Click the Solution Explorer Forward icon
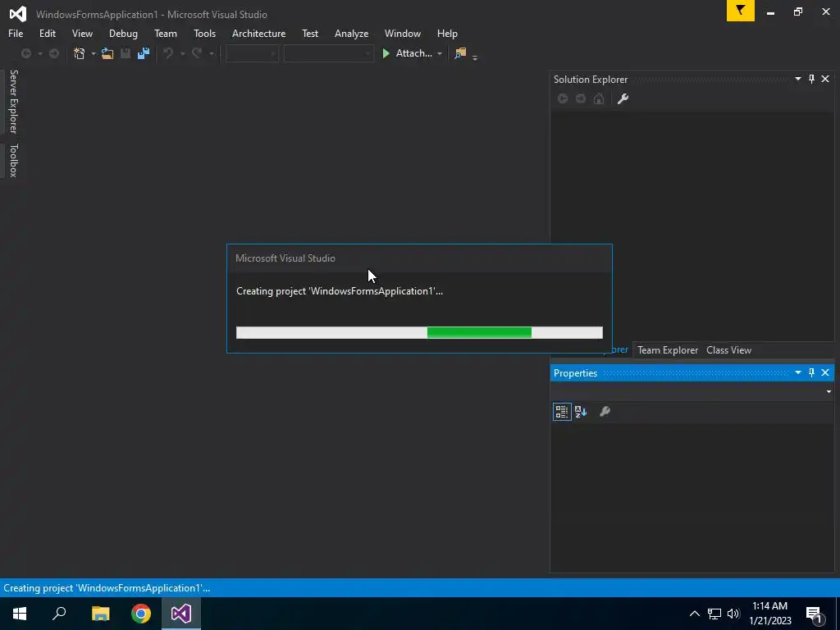The height and width of the screenshot is (630, 840). 581,98
